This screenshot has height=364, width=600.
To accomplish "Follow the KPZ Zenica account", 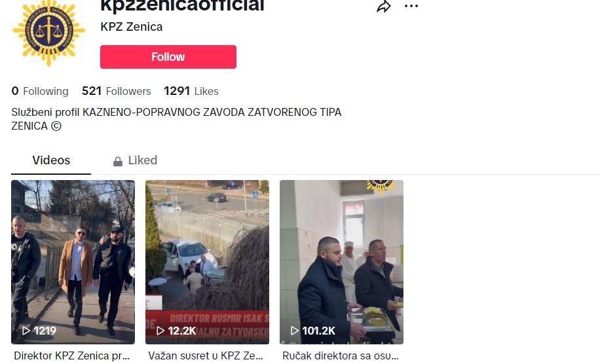I will (168, 57).
